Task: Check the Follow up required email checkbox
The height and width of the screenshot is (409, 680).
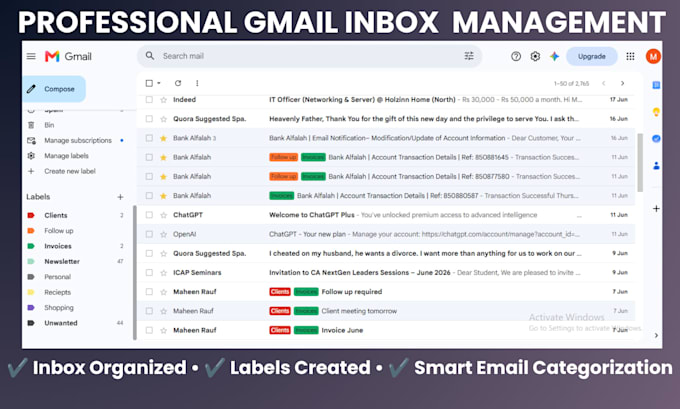Action: coord(149,292)
